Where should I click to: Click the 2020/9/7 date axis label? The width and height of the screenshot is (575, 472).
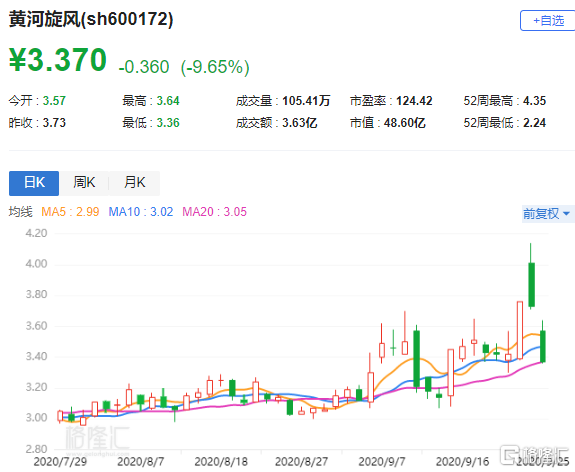pyautogui.click(x=382, y=461)
